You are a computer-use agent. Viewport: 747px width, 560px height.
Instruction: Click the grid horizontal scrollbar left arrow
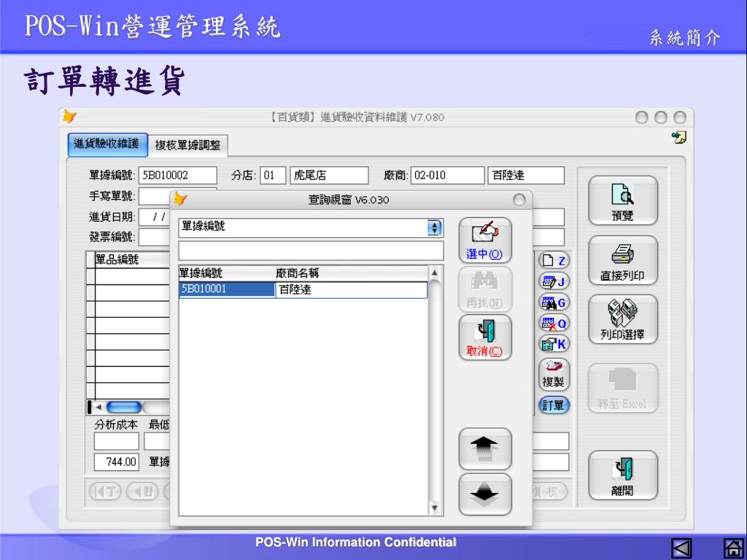(98, 407)
